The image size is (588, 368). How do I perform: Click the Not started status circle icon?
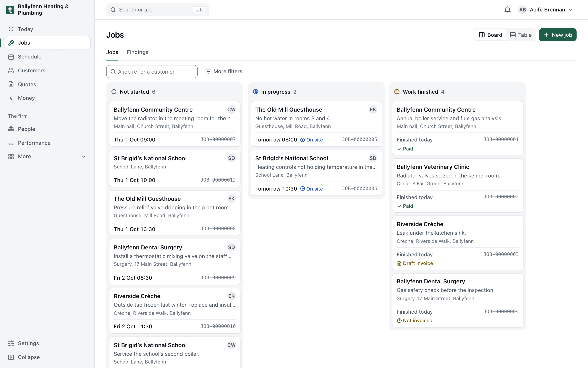(x=114, y=92)
